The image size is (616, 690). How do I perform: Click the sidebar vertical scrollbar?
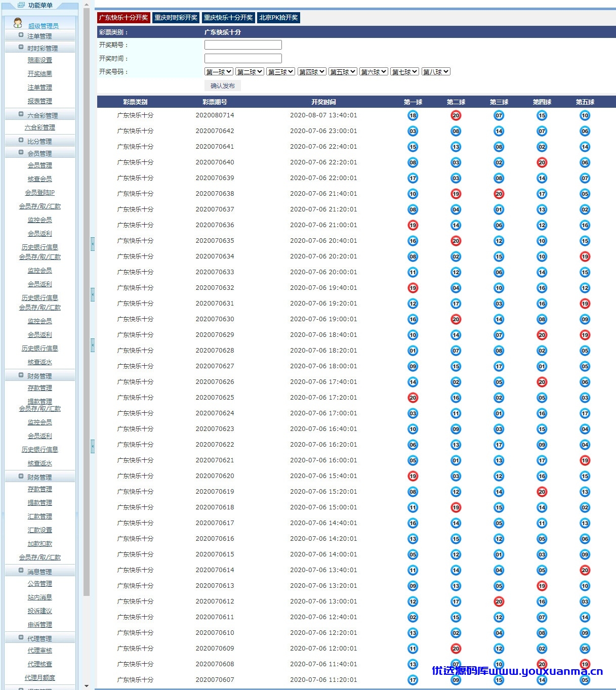pyautogui.click(x=87, y=304)
